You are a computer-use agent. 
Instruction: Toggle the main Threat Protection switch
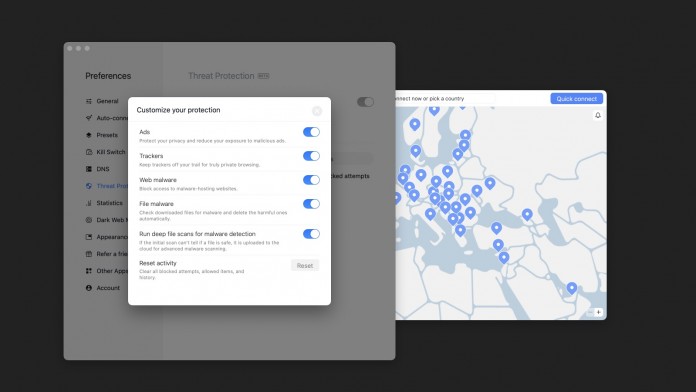point(365,102)
